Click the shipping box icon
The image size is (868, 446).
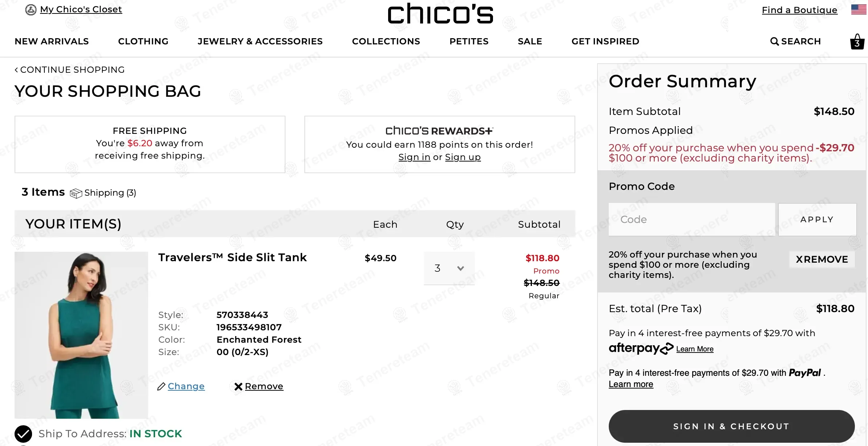[76, 193]
